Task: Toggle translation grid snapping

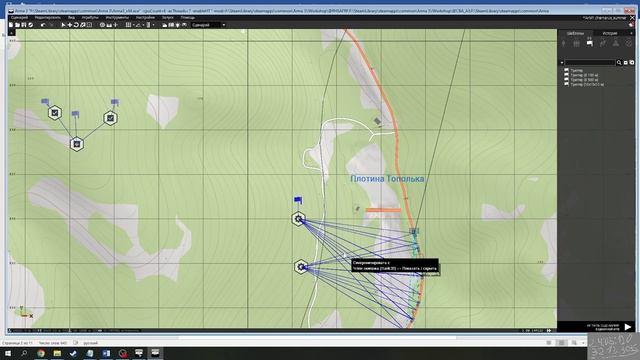Action: pos(128,25)
